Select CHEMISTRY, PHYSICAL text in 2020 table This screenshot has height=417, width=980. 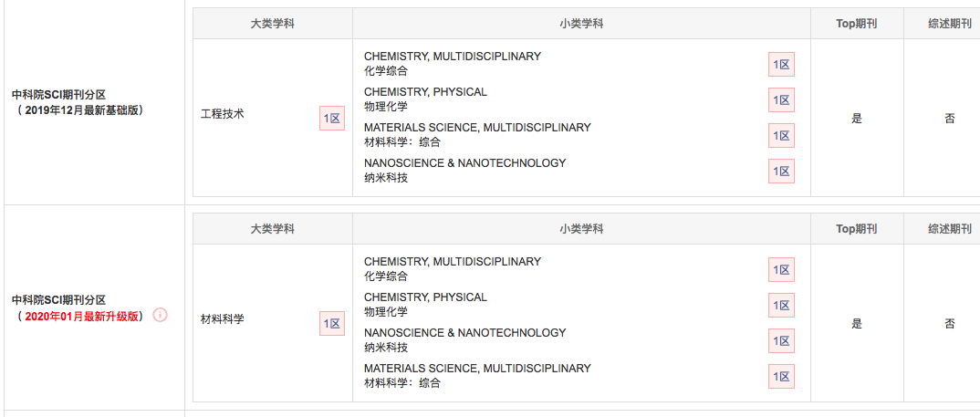click(425, 297)
